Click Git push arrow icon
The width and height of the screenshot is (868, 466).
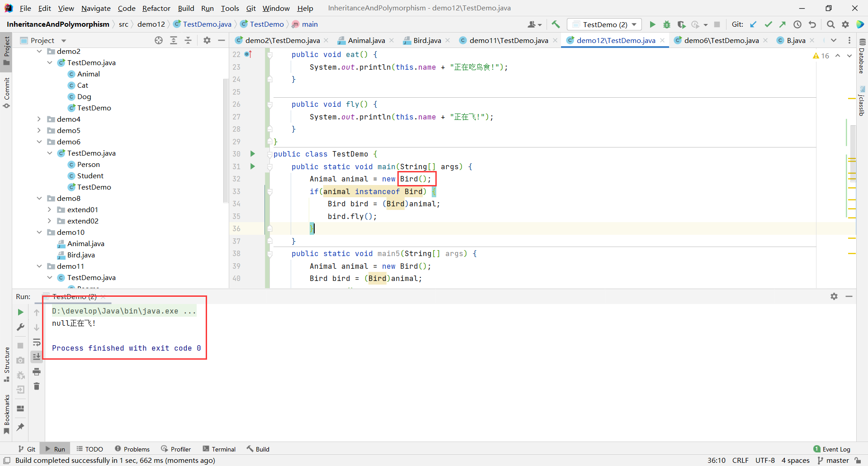(783, 24)
